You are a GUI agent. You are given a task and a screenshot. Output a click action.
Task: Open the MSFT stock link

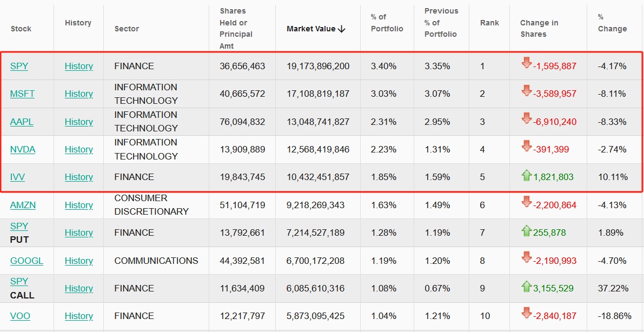(x=22, y=94)
